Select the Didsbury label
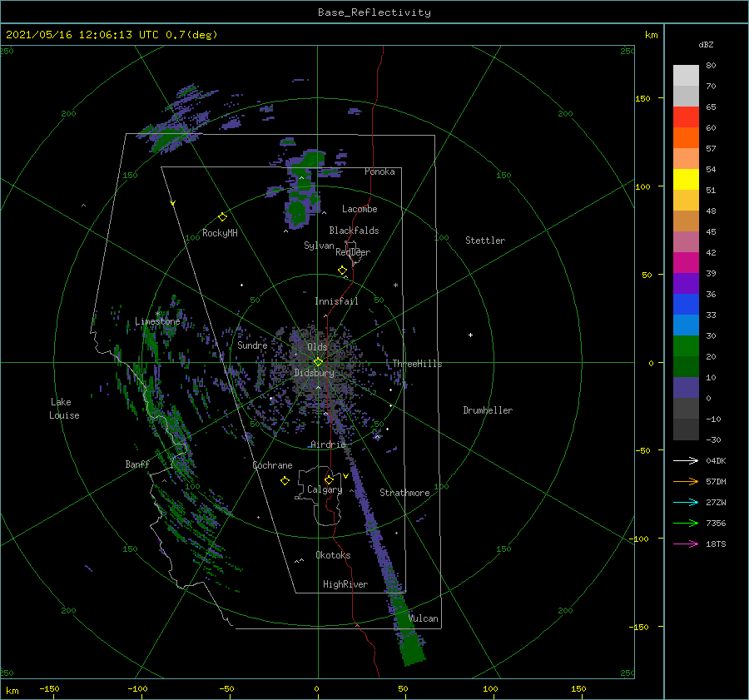The height and width of the screenshot is (700, 749). coord(315,373)
